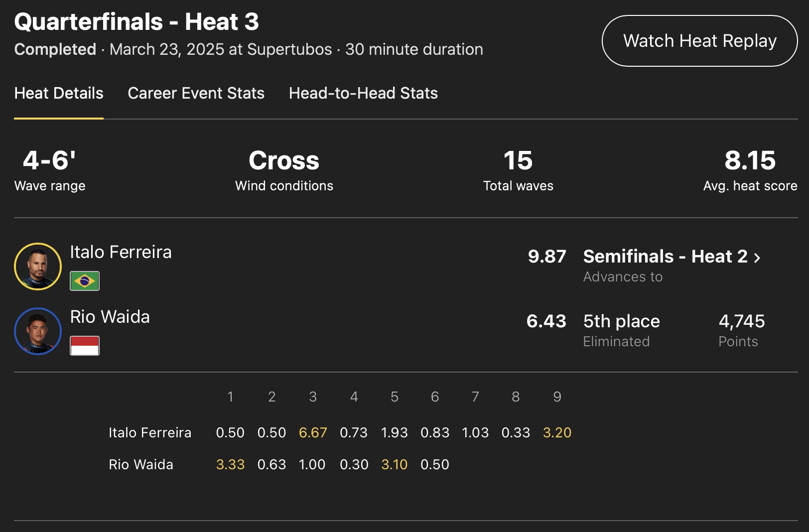The image size is (809, 532).
Task: Click the Indonesia flag icon
Action: [85, 346]
